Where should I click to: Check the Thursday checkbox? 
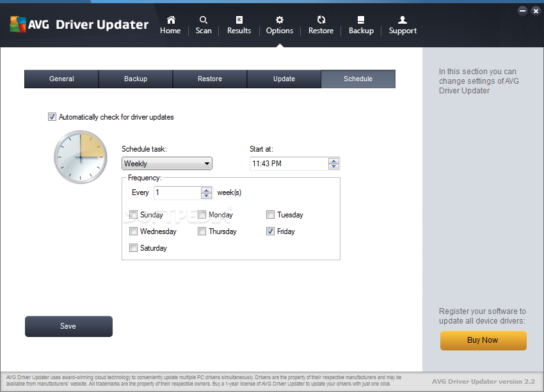click(202, 231)
